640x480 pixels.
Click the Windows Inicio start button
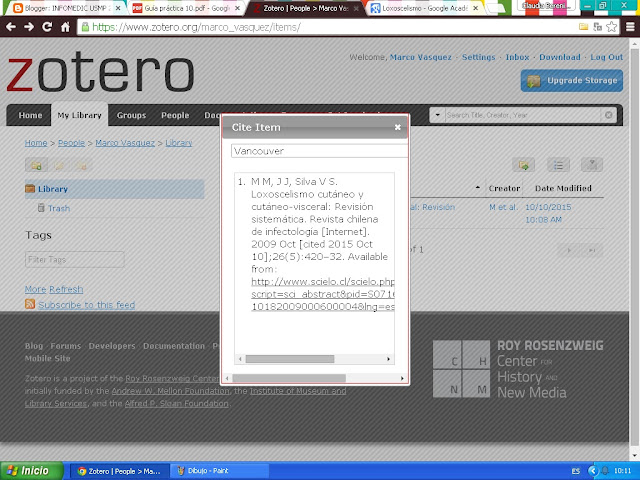coord(31,471)
